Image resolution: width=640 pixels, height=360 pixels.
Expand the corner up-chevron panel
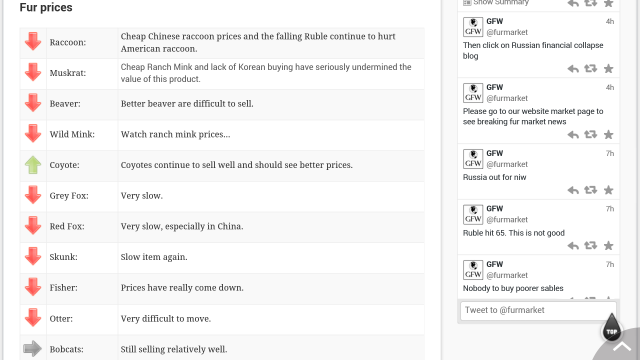(x=622, y=347)
